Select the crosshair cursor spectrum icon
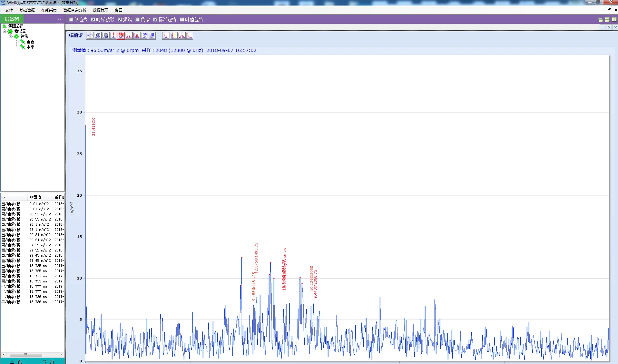This screenshot has width=618, height=364. 166,36
